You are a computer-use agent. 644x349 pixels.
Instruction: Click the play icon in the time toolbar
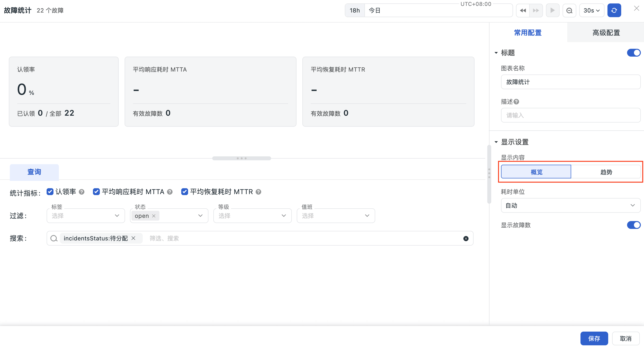point(553,11)
